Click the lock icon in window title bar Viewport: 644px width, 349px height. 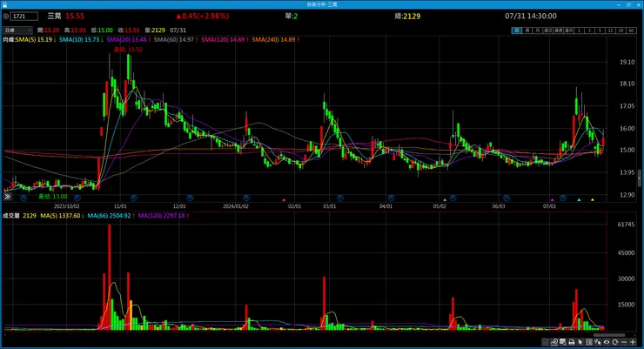coord(4,4)
